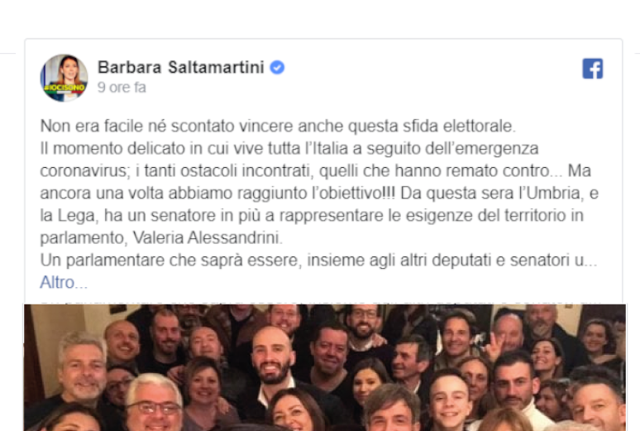Click the name "Valeria Alessandrini" in post
Image resolution: width=640 pixels, height=431 pixels.
click(x=207, y=238)
